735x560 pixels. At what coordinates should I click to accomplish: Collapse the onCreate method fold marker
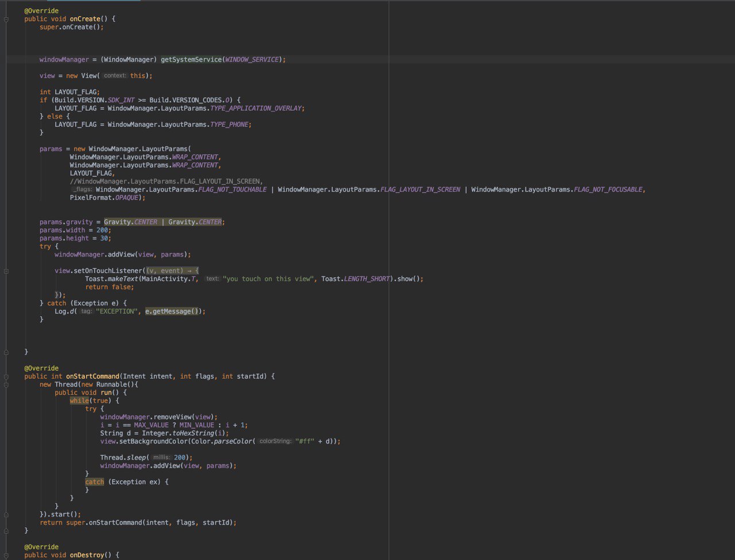click(x=6, y=19)
